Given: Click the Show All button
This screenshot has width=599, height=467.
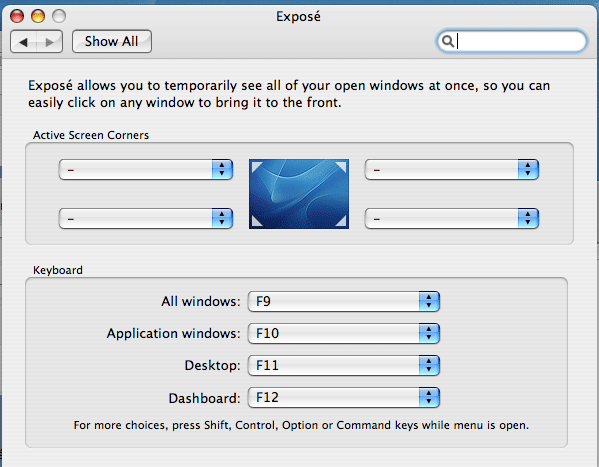Looking at the screenshot, I should coord(112,41).
